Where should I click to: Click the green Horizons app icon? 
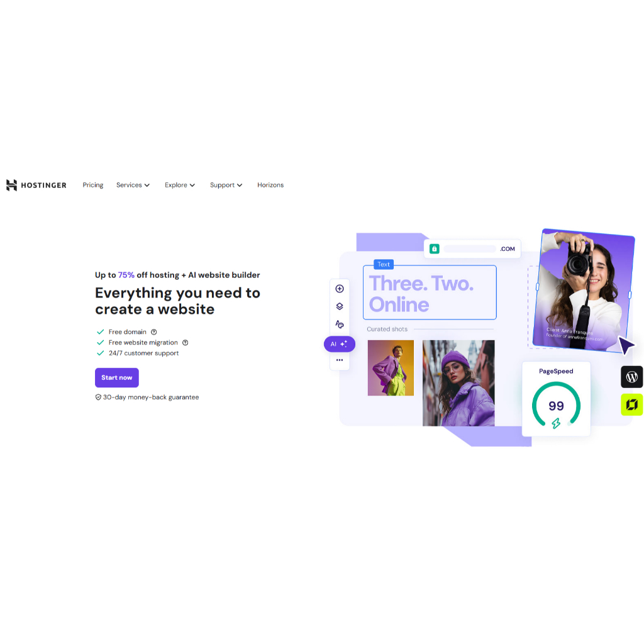pos(631,404)
